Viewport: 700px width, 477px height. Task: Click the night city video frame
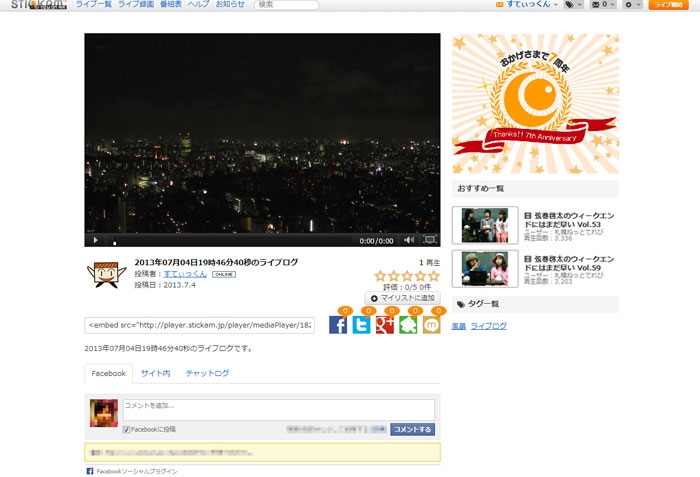pyautogui.click(x=262, y=133)
